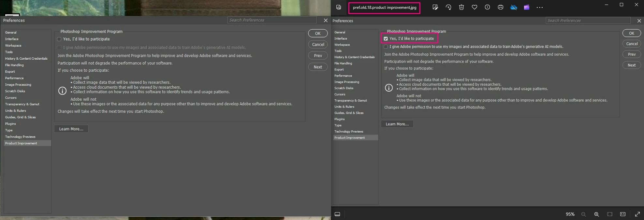
Task: Click Prev in the Photoshop Preferences dialog
Action: [x=318, y=56]
